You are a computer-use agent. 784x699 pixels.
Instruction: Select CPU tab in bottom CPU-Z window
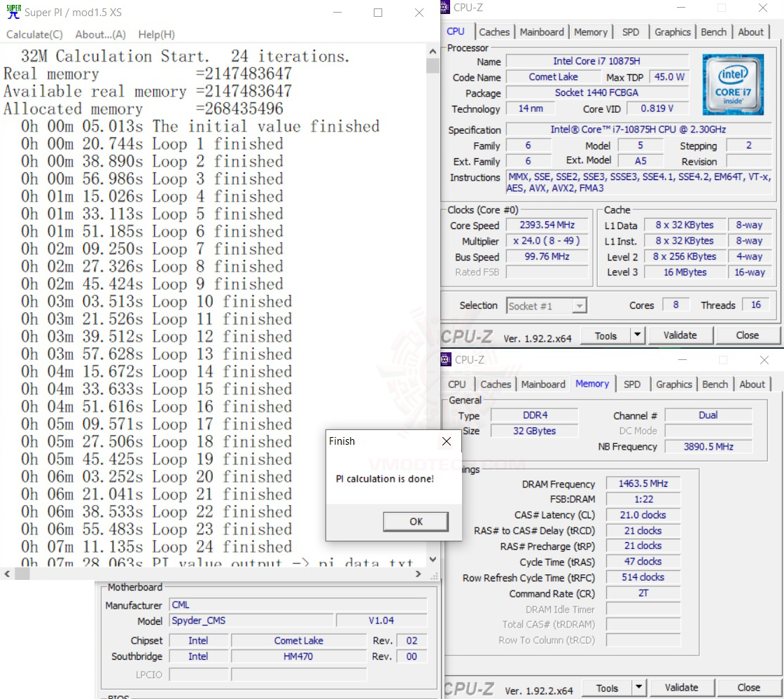click(x=456, y=385)
